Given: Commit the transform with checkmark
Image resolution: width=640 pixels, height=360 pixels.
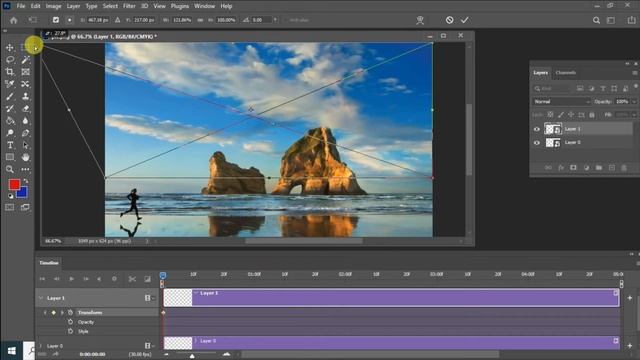Looking at the screenshot, I should pyautogui.click(x=464, y=20).
